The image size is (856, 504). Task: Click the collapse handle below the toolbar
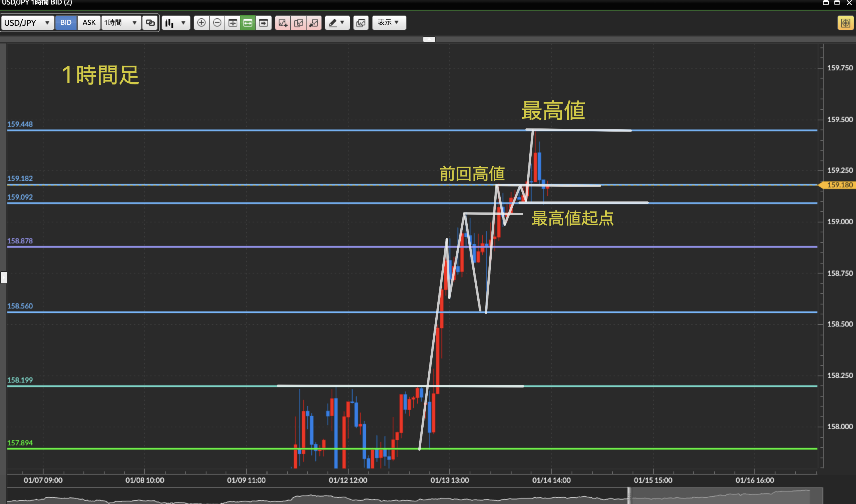pos(429,39)
